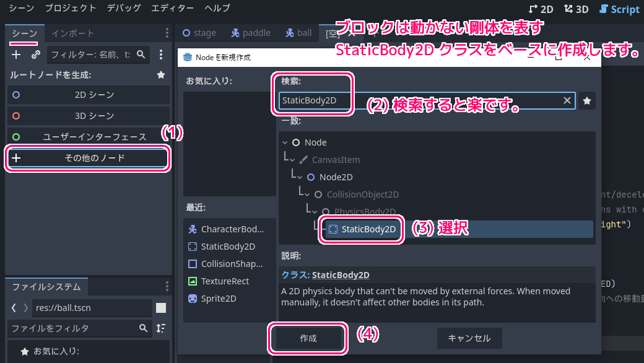Viewport: 644px width, 363px height.
Task: Click the Sprite2D icon in recent list
Action: tap(192, 299)
